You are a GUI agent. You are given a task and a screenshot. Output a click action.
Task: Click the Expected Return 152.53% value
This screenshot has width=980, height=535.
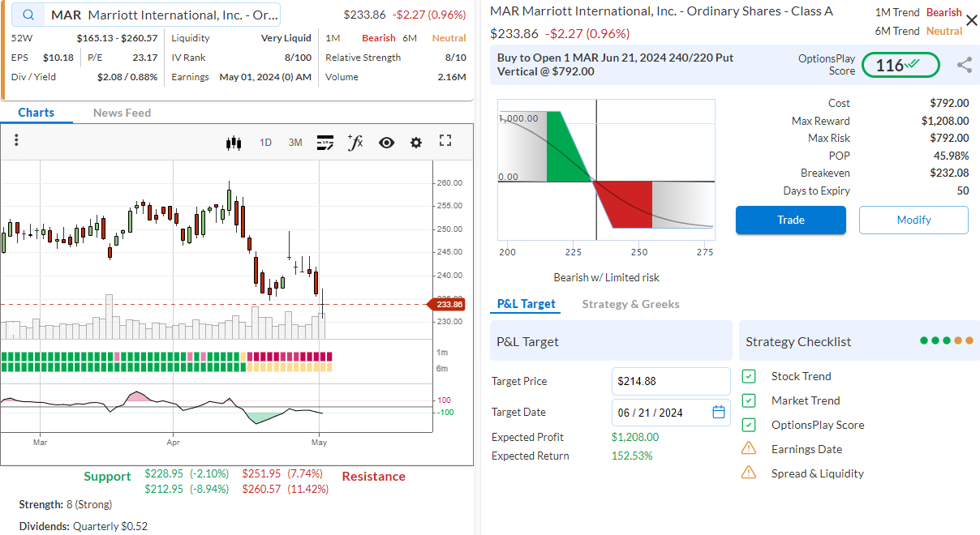[x=632, y=456]
